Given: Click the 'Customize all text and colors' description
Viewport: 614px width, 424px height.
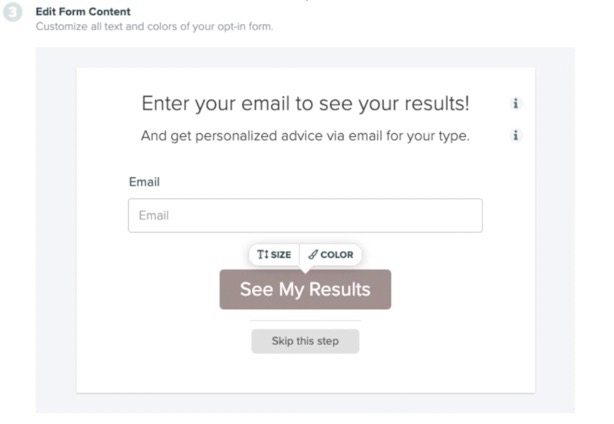Looking at the screenshot, I should (154, 27).
